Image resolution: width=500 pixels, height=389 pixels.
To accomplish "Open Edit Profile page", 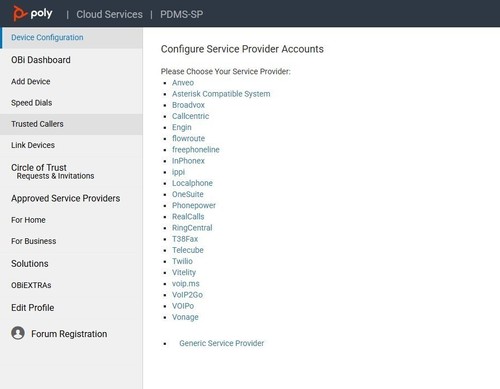I will pyautogui.click(x=33, y=308).
